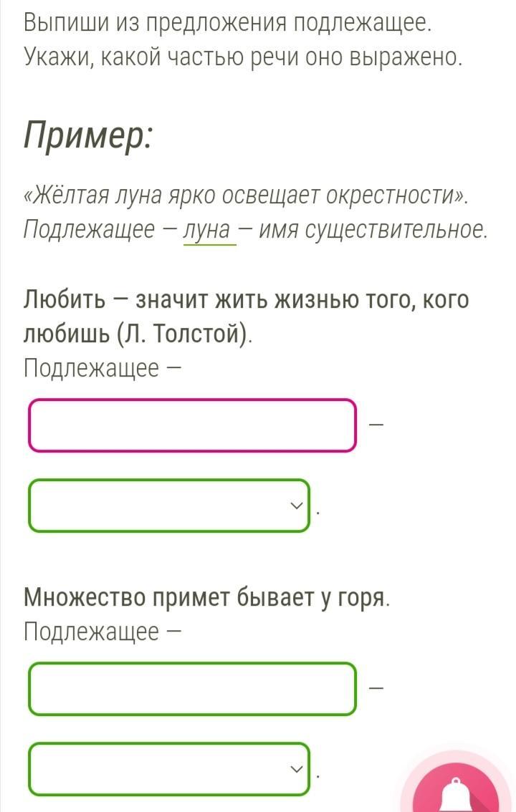This screenshot has width=516, height=812.
Task: Click the example sentence «Жёлтая луна ярко освещает окрестности»
Action: 245,195
